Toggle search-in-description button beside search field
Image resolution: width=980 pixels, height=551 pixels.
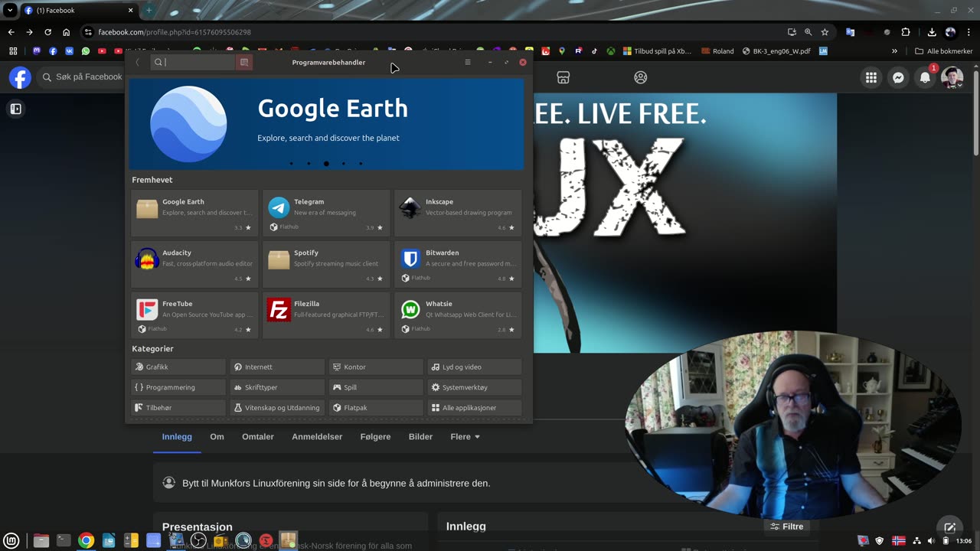(244, 62)
